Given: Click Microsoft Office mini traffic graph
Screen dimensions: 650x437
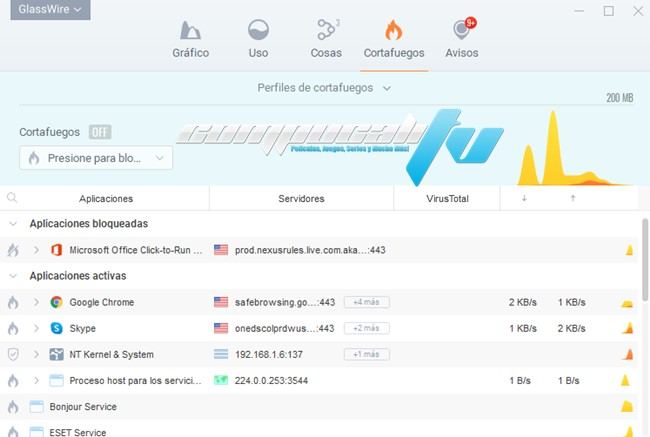Looking at the screenshot, I should 629,250.
